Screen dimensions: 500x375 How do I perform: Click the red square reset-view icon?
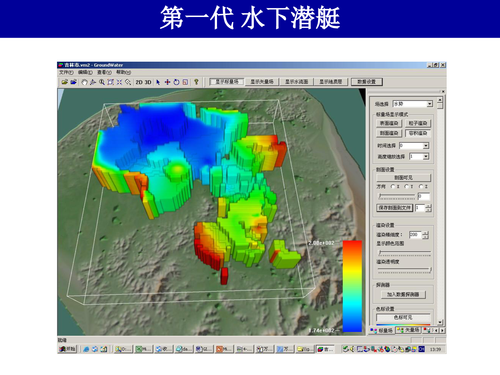(x=185, y=82)
